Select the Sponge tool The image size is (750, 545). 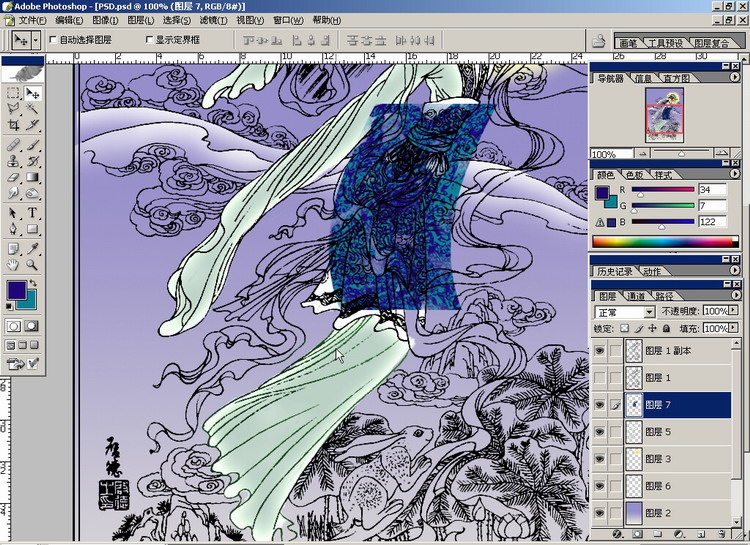coord(33,193)
